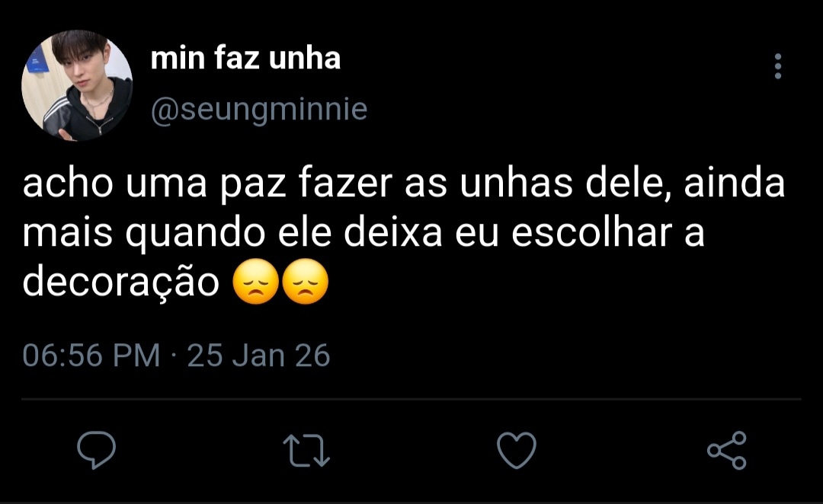
Task: Click the 06:56 PM timestamp
Action: tap(91, 356)
